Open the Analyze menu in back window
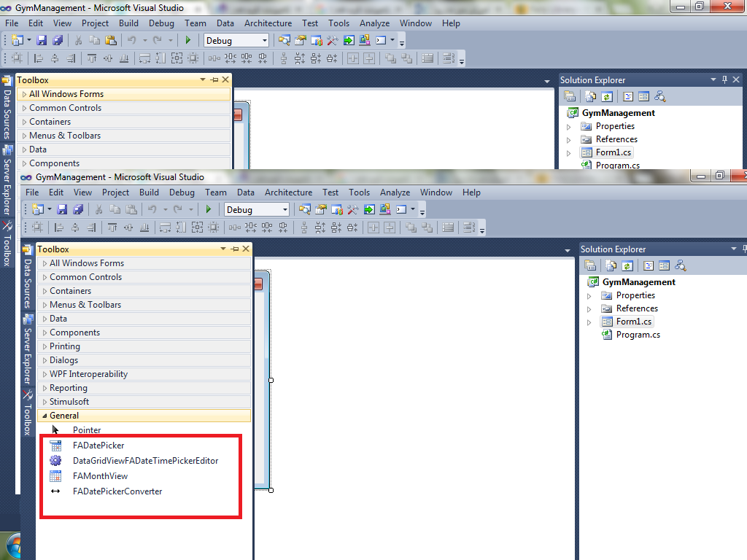This screenshot has height=560, width=747. click(x=374, y=23)
